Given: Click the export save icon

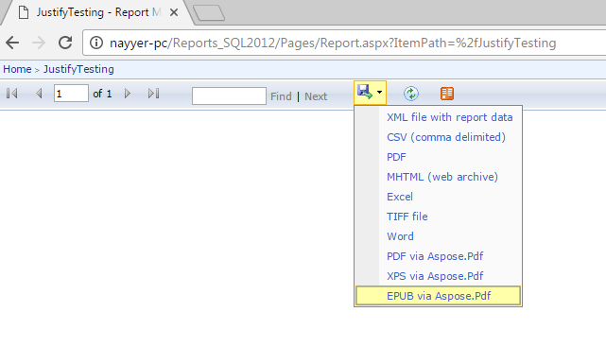Looking at the screenshot, I should click(364, 93).
